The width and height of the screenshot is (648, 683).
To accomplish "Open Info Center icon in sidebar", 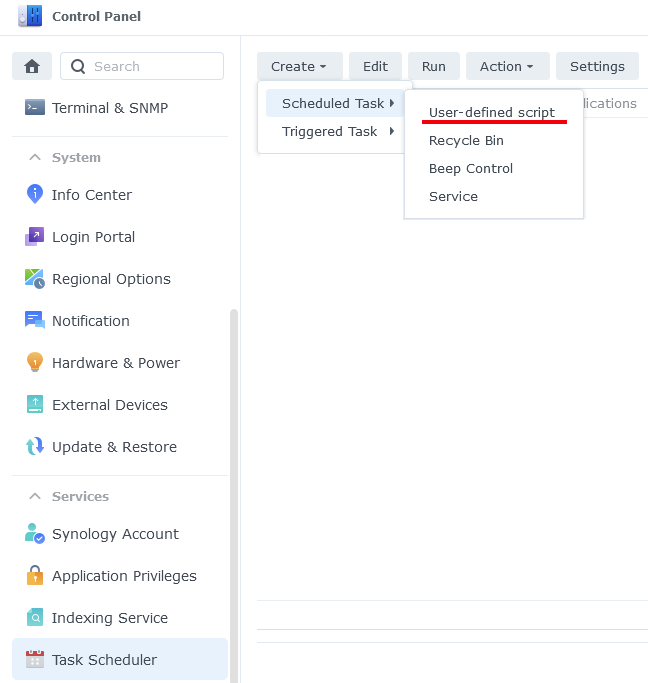I will 35,195.
